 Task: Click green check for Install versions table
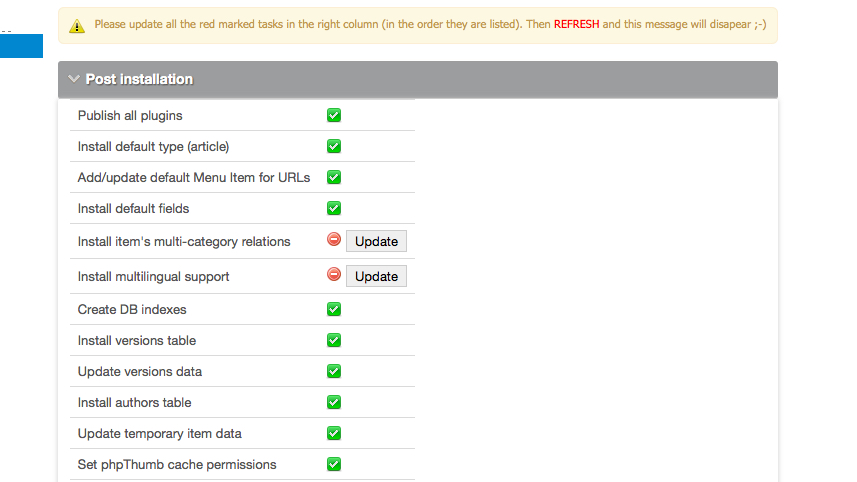(334, 340)
